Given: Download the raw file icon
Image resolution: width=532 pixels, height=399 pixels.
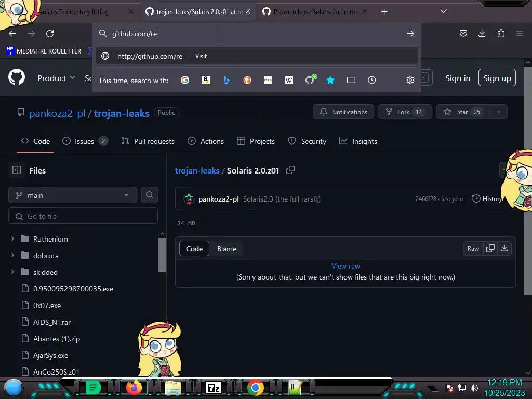Looking at the screenshot, I should click(x=504, y=249).
